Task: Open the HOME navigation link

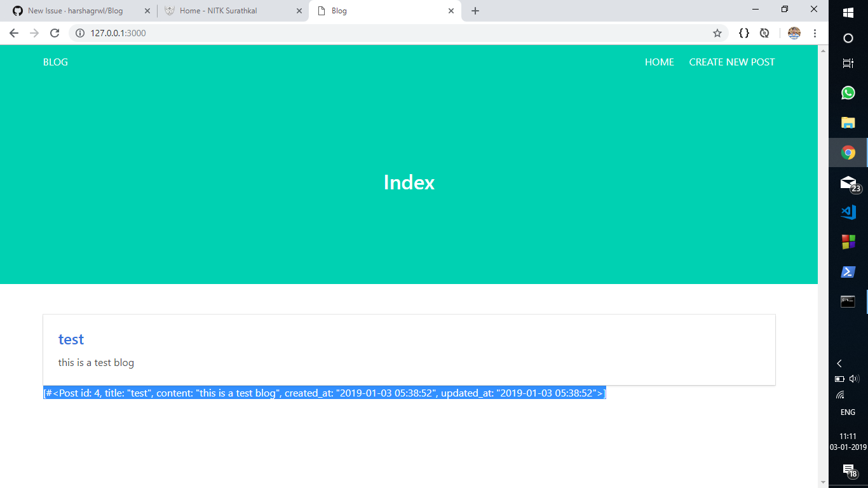Action: [660, 62]
